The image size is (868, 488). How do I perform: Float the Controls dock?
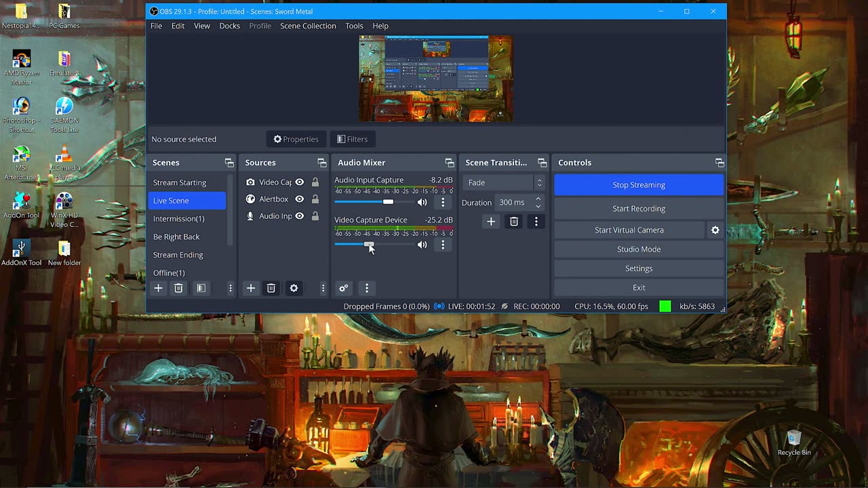click(719, 163)
